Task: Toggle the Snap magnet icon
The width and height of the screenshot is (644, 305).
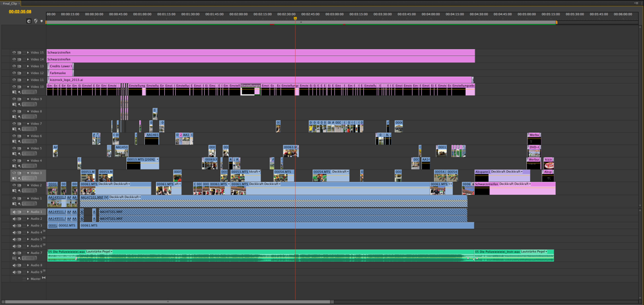Action: tap(29, 21)
